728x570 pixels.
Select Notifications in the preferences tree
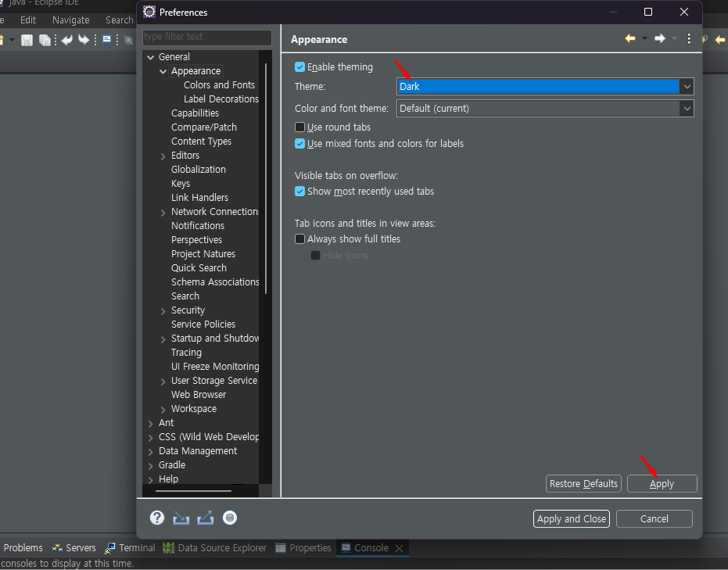coord(198,226)
